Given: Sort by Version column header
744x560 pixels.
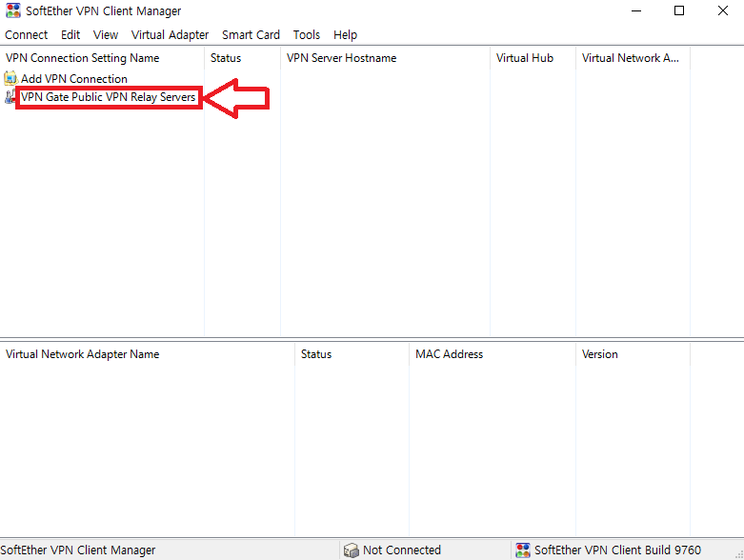Looking at the screenshot, I should [633, 354].
